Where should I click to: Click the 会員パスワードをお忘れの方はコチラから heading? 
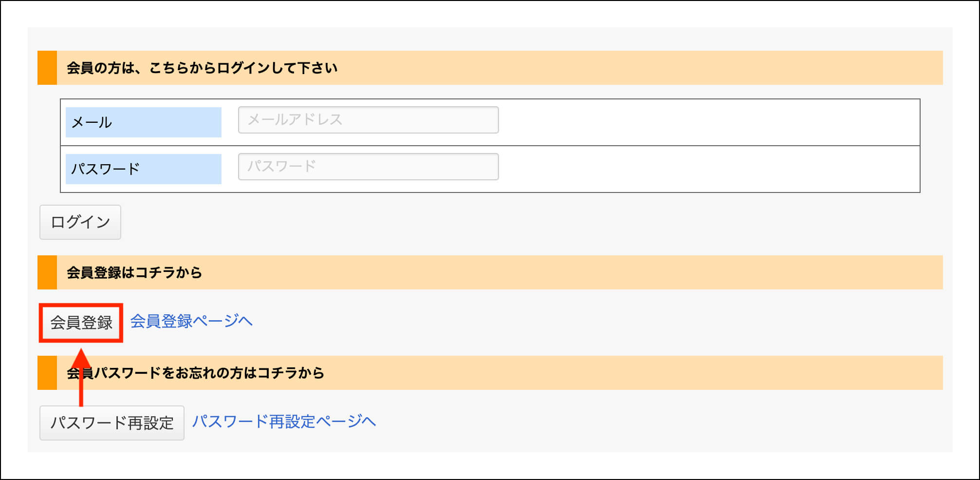tap(195, 373)
